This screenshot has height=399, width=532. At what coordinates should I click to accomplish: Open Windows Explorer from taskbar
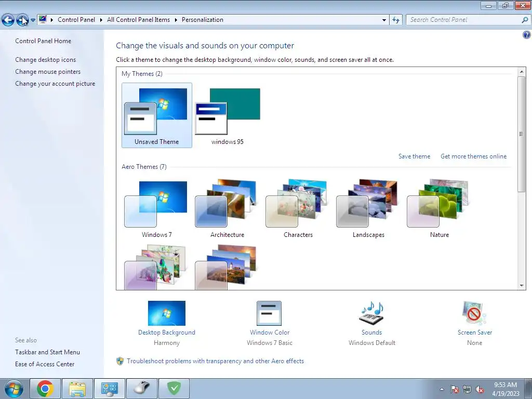click(x=77, y=389)
